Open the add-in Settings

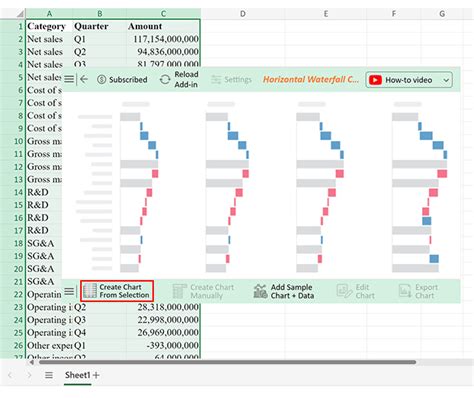point(231,80)
